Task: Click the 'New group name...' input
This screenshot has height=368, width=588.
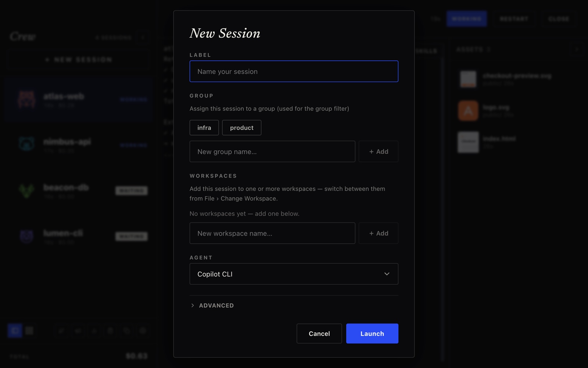Action: coord(272,152)
